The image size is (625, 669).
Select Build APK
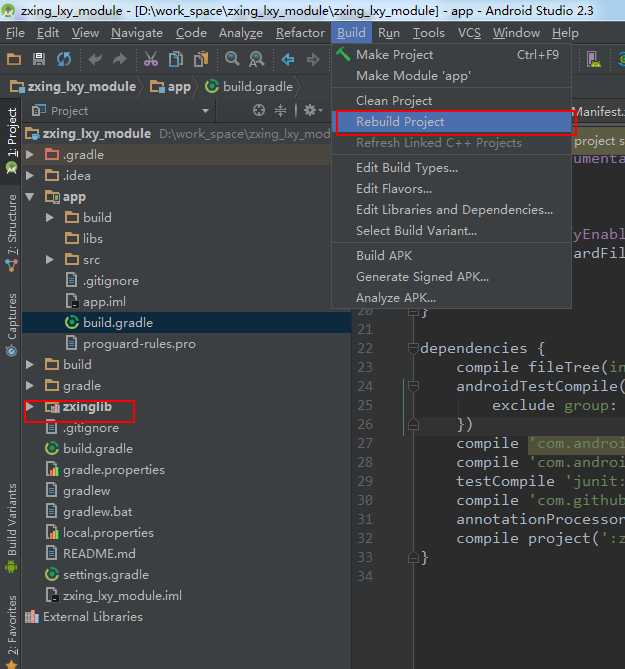(x=451, y=256)
